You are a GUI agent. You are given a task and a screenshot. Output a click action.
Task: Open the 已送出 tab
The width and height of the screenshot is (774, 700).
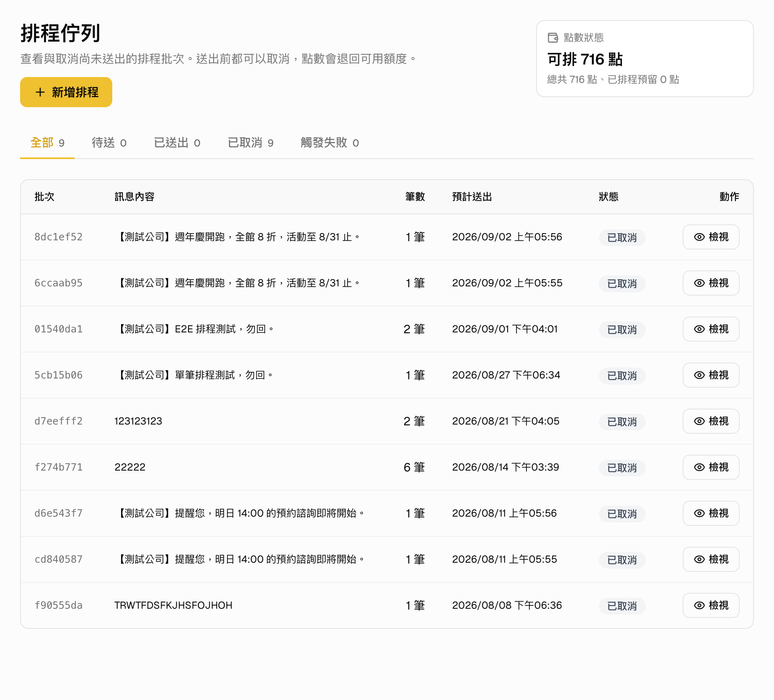click(x=177, y=143)
